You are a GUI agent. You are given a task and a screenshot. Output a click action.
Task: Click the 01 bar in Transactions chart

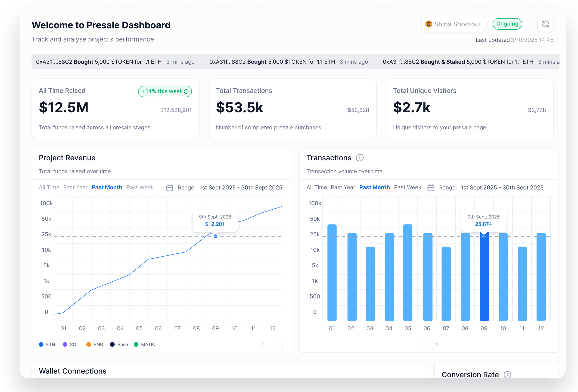[x=332, y=273]
